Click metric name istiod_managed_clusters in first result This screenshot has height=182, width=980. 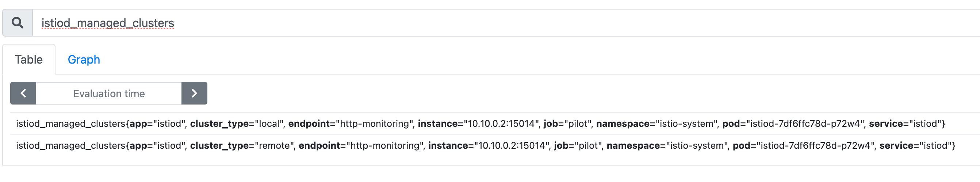(70, 124)
